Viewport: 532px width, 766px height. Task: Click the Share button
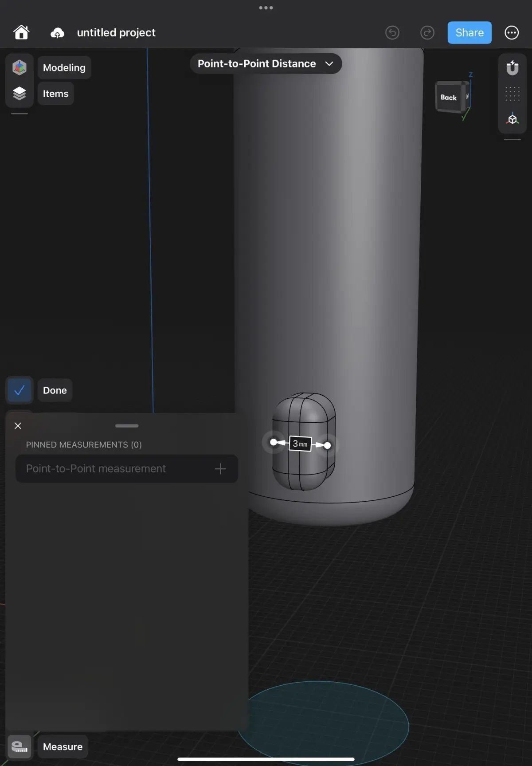(x=469, y=32)
